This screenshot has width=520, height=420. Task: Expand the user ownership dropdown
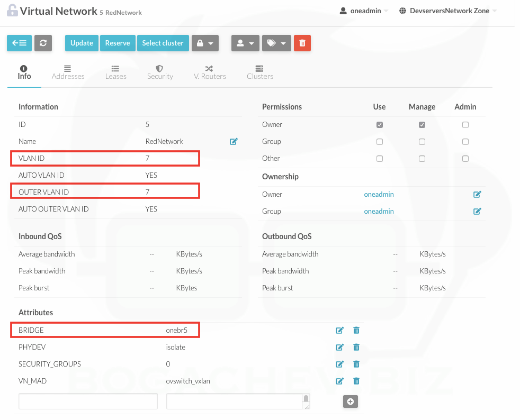(245, 43)
